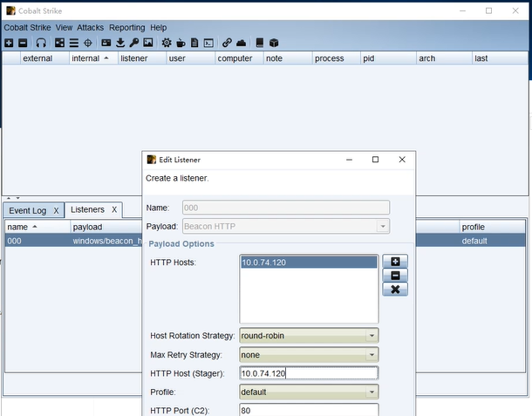The height and width of the screenshot is (416, 532).
Task: Click the HTTP Host (Stager) input field
Action: coord(309,373)
